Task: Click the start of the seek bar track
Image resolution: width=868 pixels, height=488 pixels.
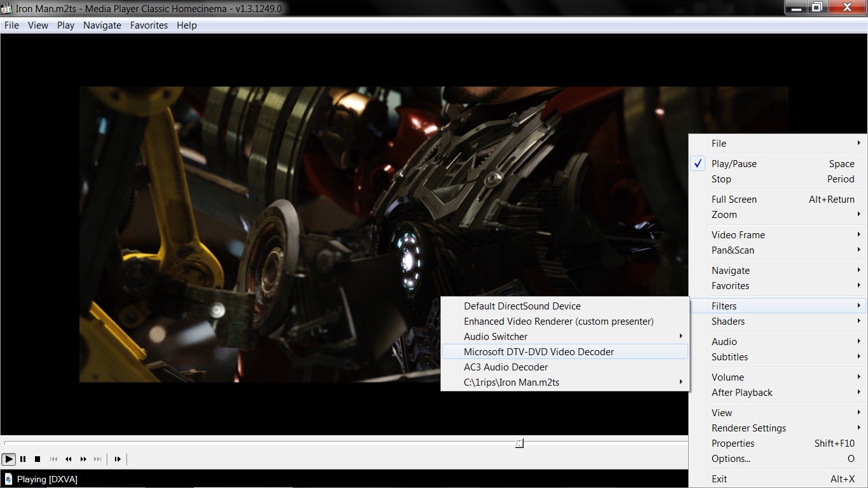Action: 6,443
